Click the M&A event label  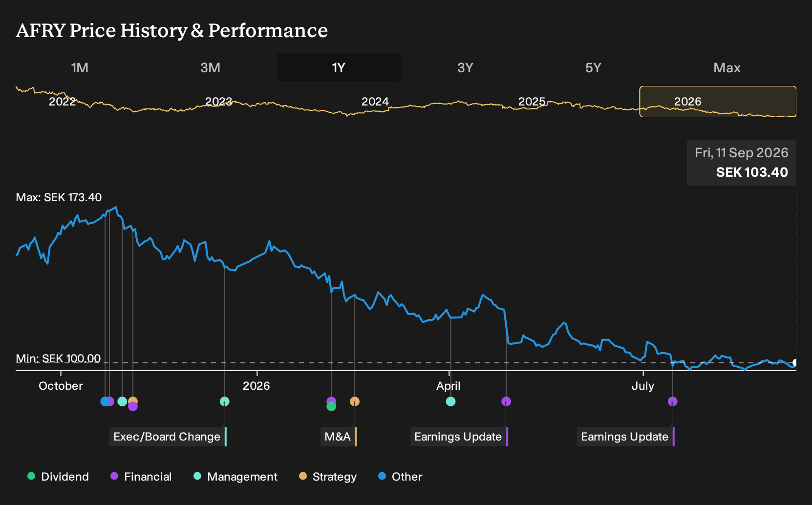tap(339, 437)
